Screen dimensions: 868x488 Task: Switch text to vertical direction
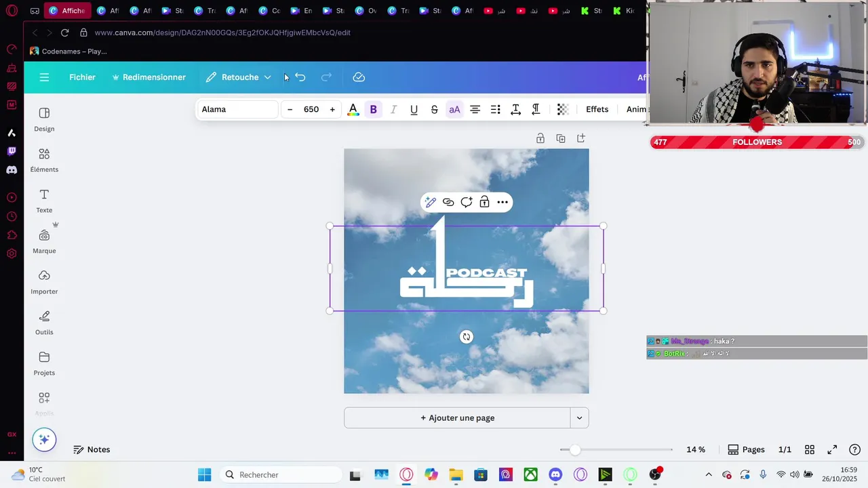(x=536, y=109)
